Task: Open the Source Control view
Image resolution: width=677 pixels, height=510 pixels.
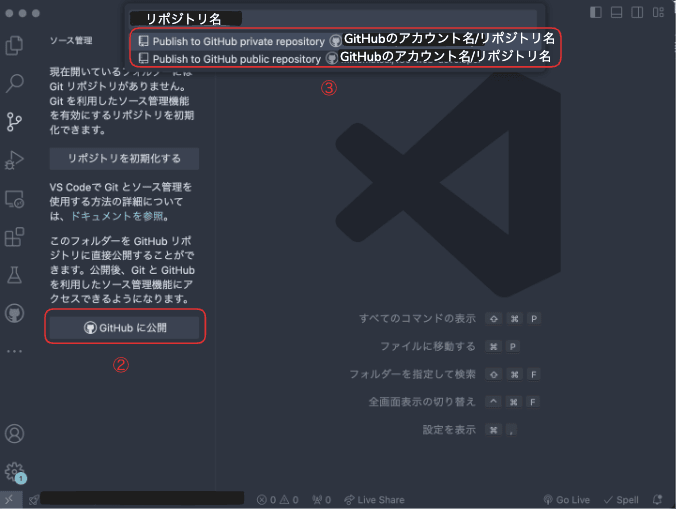Action: [14, 122]
